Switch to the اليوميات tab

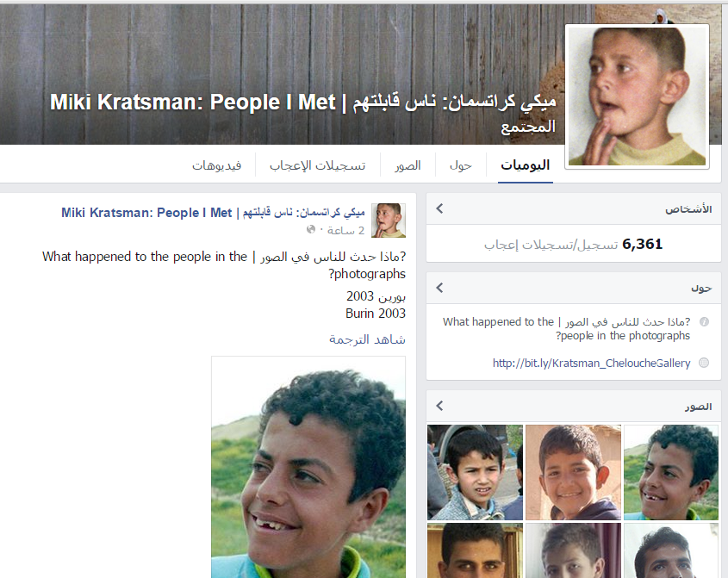(x=525, y=165)
